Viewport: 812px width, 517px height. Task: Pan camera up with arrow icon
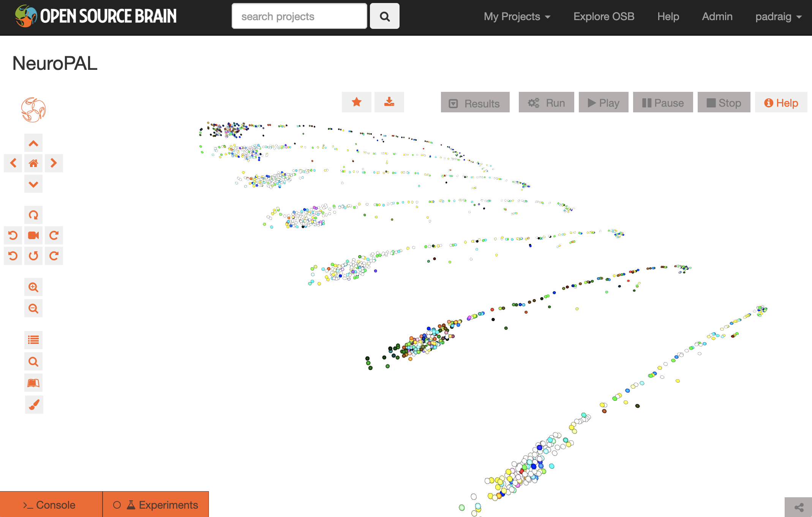coord(33,143)
